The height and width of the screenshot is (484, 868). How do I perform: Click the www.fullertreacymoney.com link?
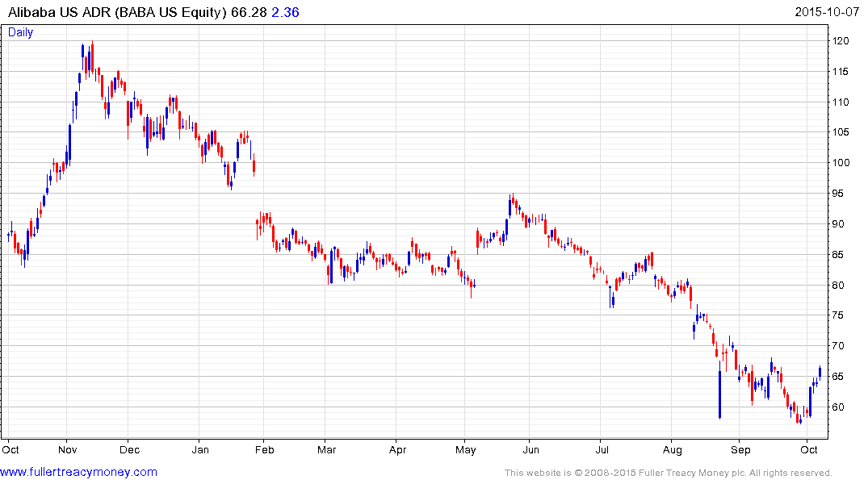click(x=78, y=472)
